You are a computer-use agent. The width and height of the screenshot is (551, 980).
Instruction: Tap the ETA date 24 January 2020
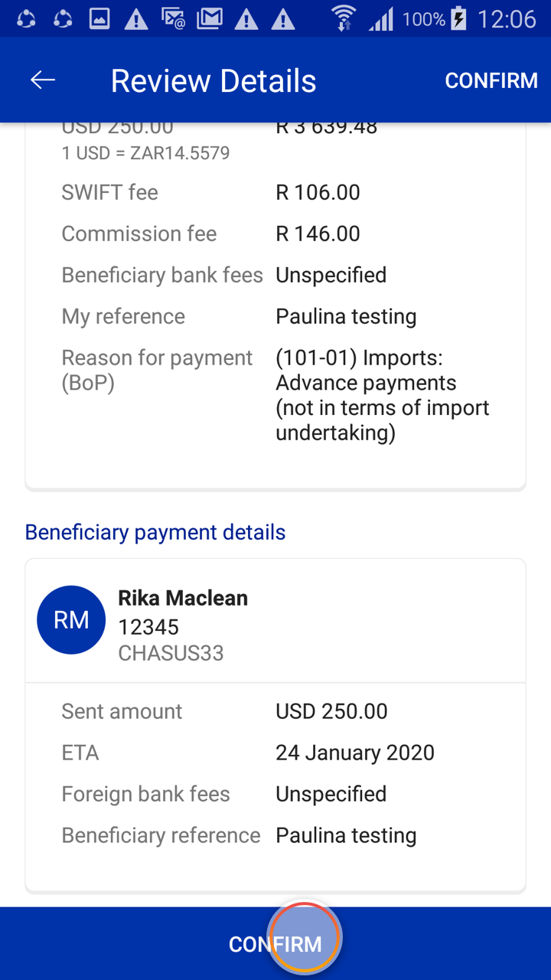(354, 753)
